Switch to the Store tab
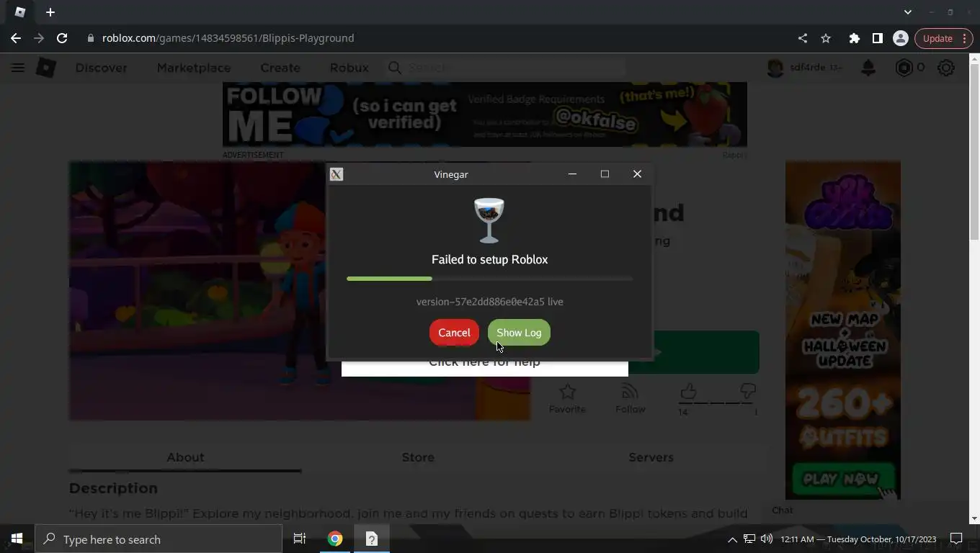Viewport: 980px width, 553px height. coord(418,457)
